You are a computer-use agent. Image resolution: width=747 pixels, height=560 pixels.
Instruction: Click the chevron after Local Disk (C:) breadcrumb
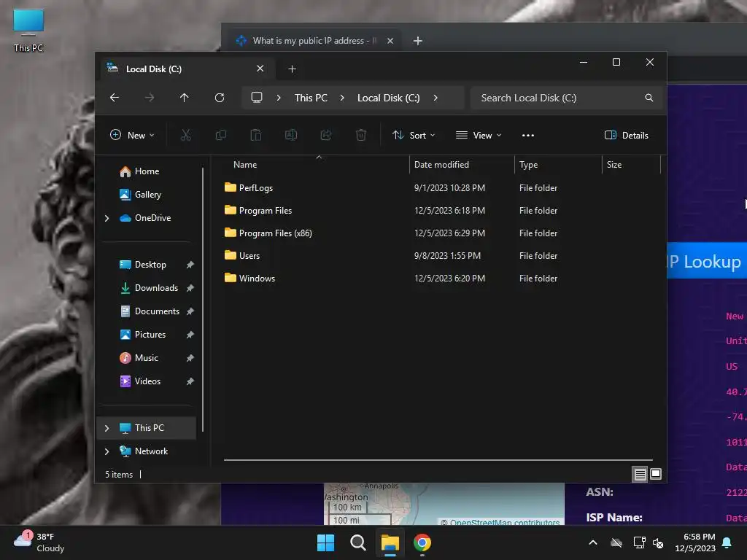click(x=436, y=98)
